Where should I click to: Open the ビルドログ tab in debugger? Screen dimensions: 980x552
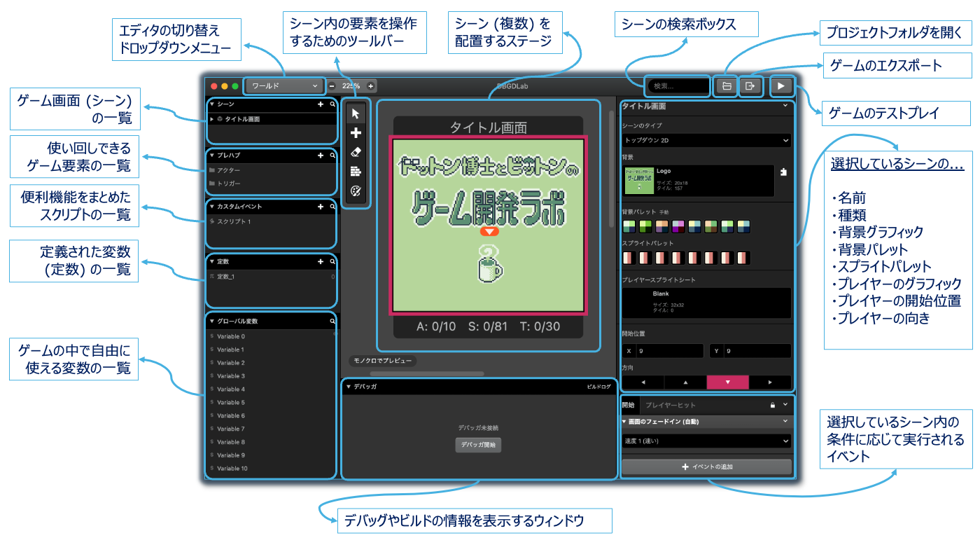(x=598, y=387)
